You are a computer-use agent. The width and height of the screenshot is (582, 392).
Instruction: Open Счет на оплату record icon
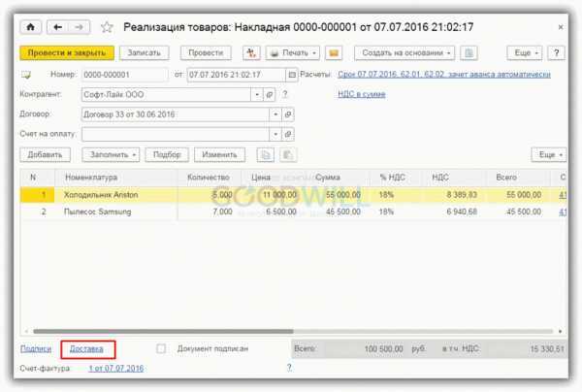288,134
